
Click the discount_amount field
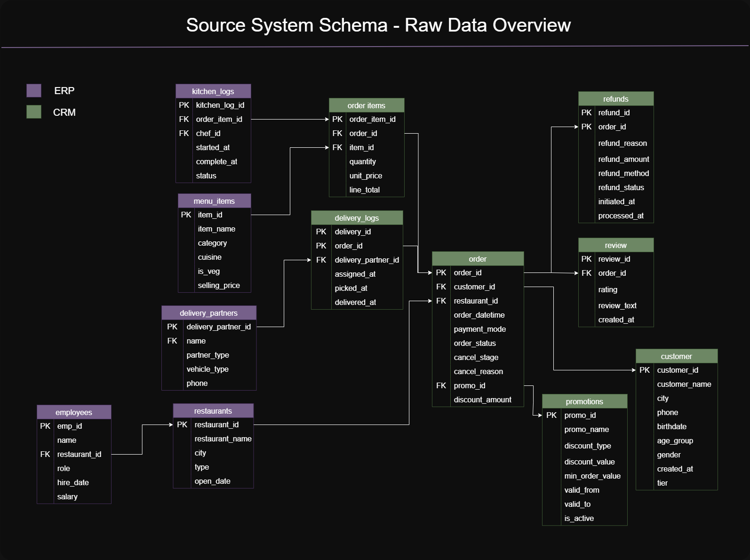(483, 400)
